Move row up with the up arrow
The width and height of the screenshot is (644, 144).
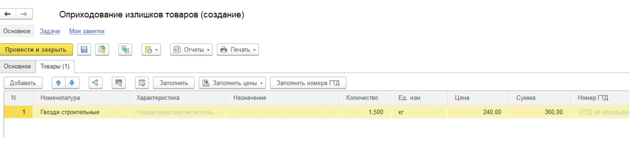[x=58, y=83]
